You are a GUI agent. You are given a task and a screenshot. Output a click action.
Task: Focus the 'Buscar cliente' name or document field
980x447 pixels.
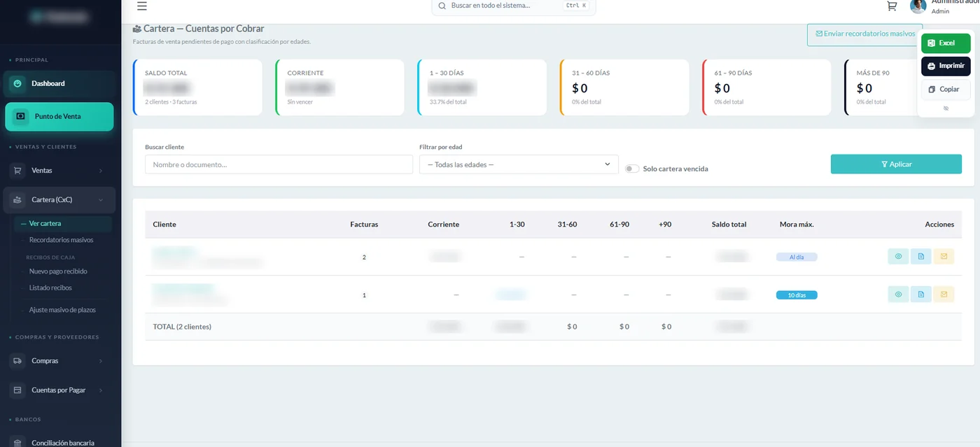pos(279,164)
